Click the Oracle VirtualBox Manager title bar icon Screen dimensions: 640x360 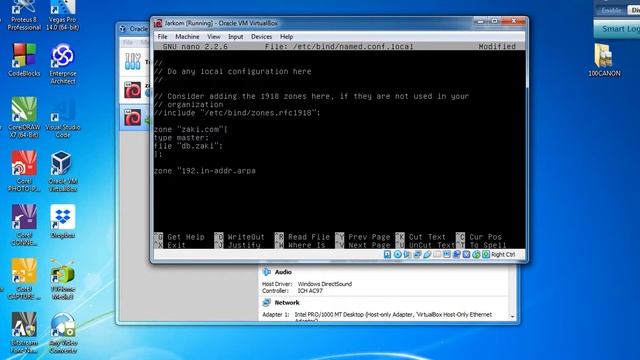[122, 29]
